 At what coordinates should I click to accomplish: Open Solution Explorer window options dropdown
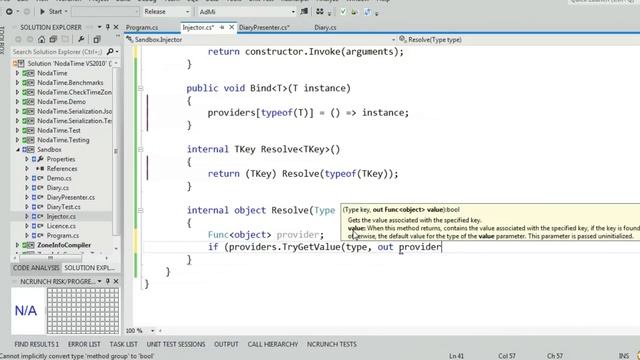pyautogui.click(x=100, y=27)
